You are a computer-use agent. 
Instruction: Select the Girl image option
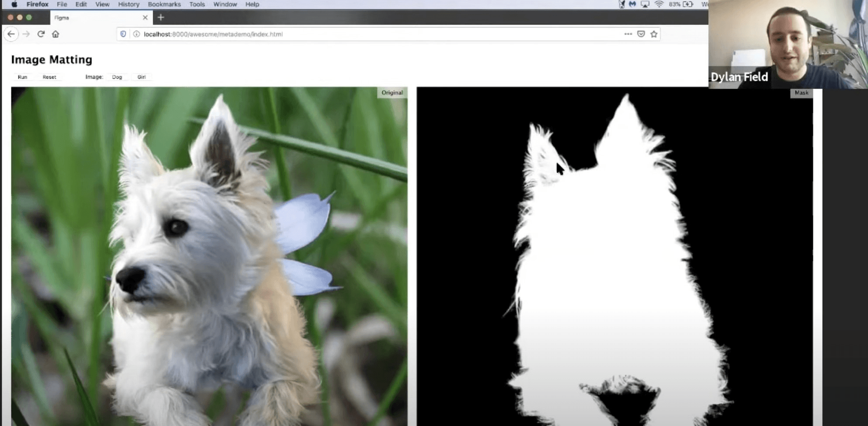click(142, 77)
